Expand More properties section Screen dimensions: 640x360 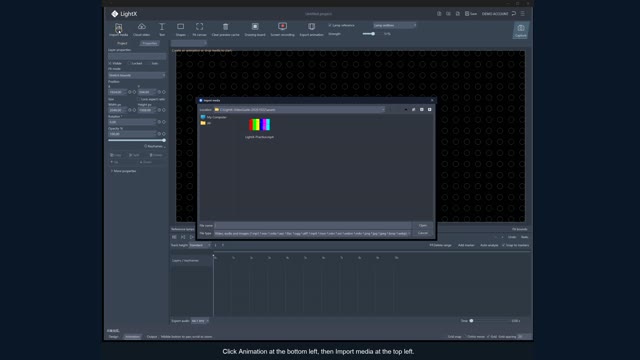124,171
